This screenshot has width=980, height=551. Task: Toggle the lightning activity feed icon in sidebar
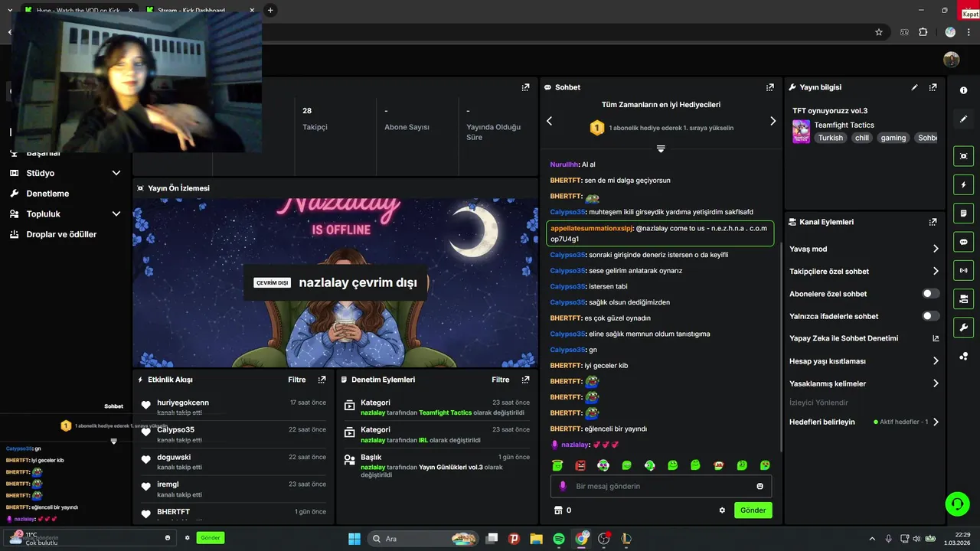[963, 184]
